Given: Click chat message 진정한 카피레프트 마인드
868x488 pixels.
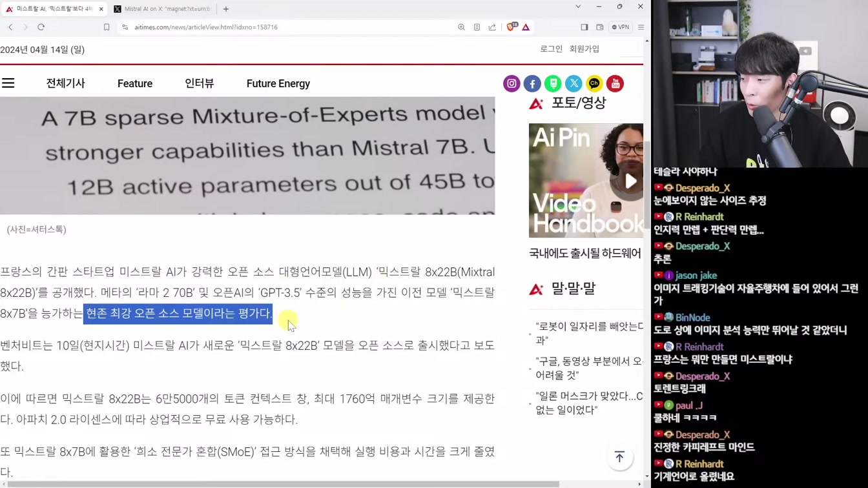Looking at the screenshot, I should point(704,447).
